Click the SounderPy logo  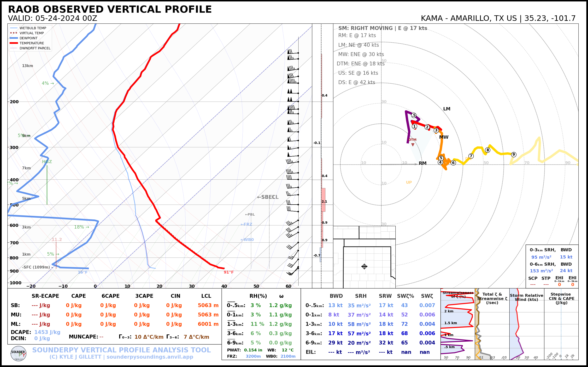coord(18,354)
